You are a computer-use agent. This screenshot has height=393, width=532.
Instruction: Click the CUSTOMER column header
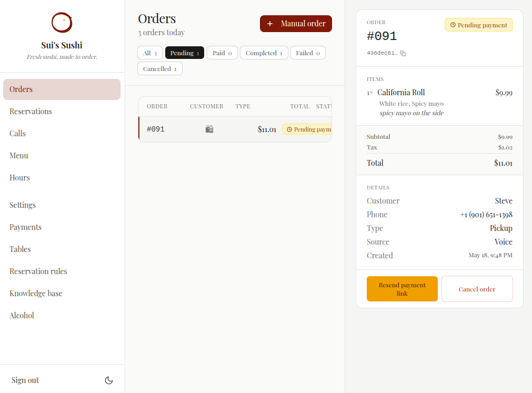(x=206, y=106)
